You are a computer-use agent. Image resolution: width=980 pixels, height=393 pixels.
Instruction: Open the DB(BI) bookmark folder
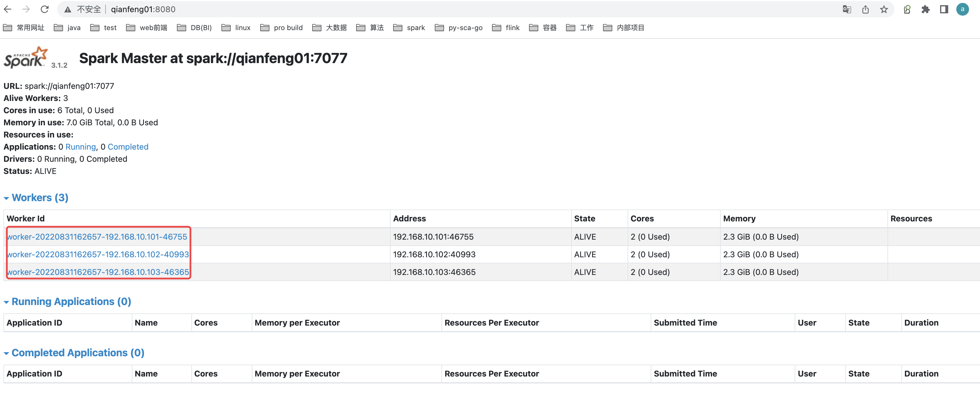194,28
